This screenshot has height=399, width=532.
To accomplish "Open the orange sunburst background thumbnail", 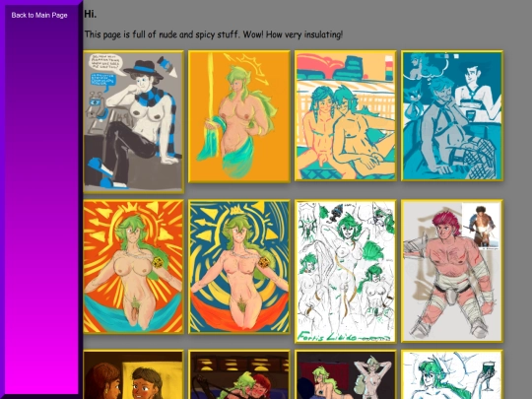I will (134, 267).
